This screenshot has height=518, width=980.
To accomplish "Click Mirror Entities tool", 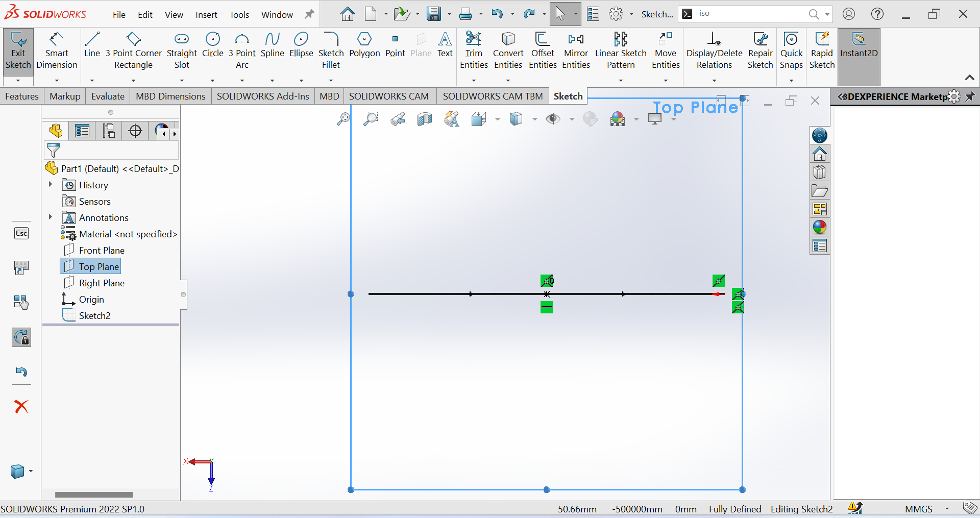I will coord(576,51).
